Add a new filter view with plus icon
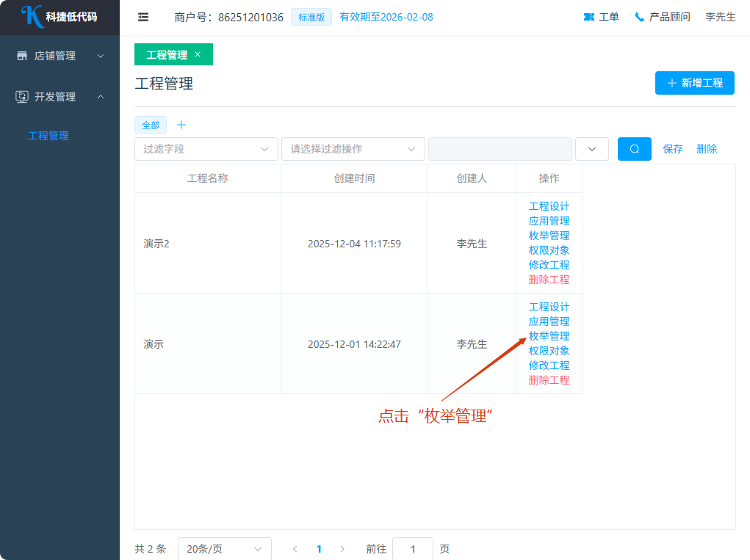This screenshot has width=750, height=560. click(181, 125)
